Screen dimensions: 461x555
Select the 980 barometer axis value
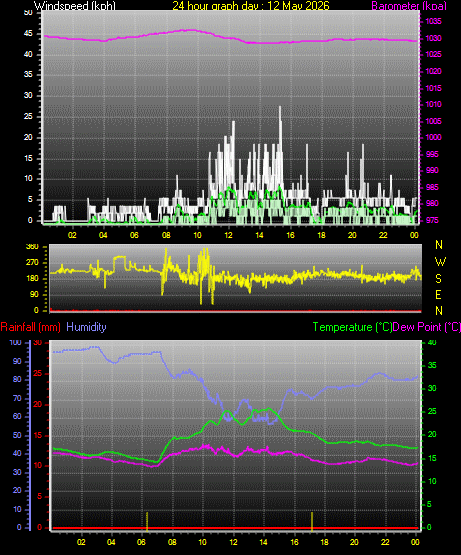click(432, 204)
